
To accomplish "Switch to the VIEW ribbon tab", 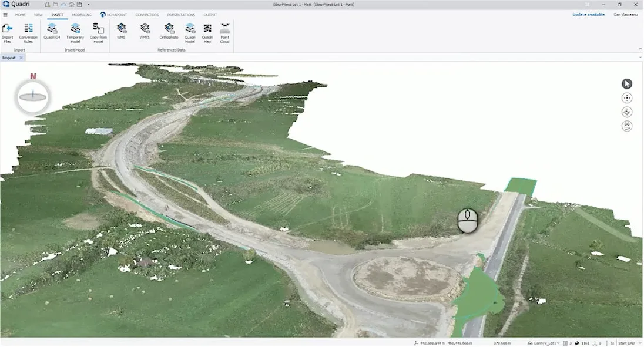I will (x=38, y=15).
